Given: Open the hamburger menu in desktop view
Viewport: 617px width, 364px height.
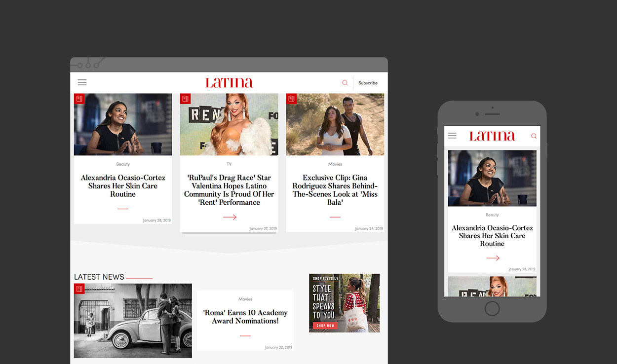Looking at the screenshot, I should click(x=82, y=82).
